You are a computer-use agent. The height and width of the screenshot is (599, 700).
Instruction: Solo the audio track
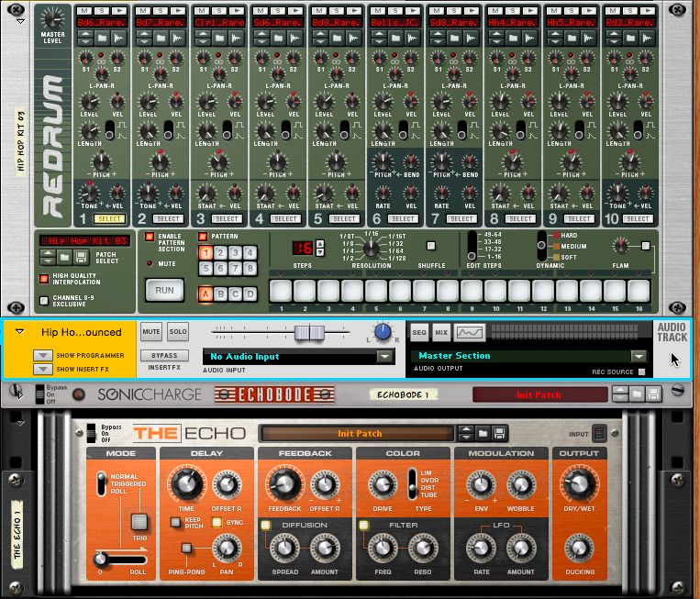(x=178, y=332)
